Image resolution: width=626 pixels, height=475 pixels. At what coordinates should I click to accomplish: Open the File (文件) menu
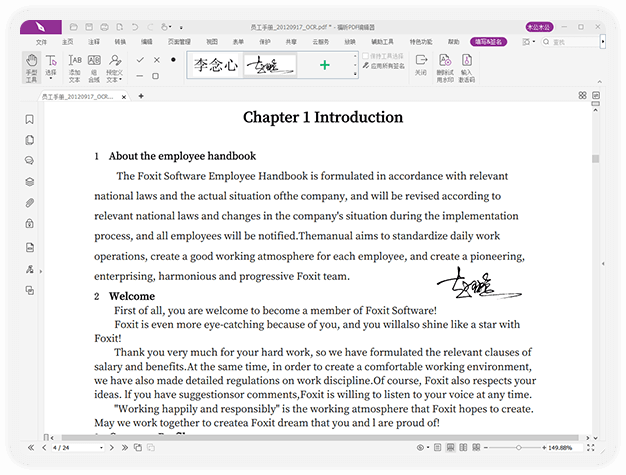(x=41, y=42)
